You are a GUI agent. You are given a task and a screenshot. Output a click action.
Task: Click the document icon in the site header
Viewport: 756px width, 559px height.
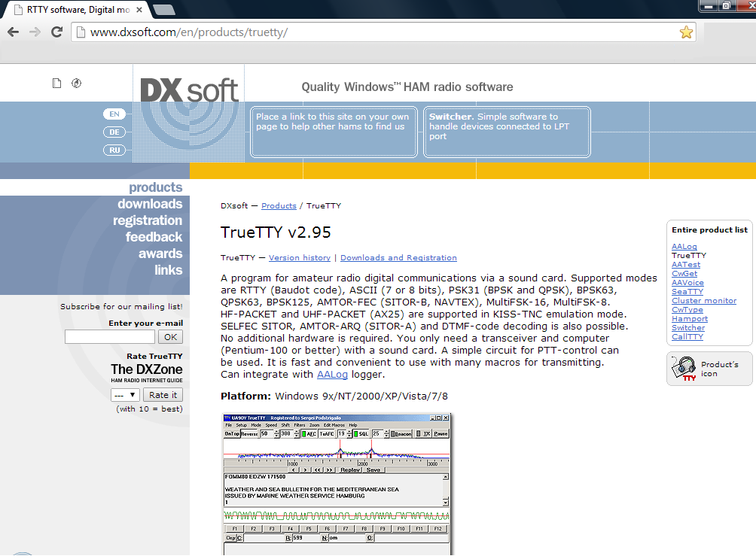tap(56, 84)
